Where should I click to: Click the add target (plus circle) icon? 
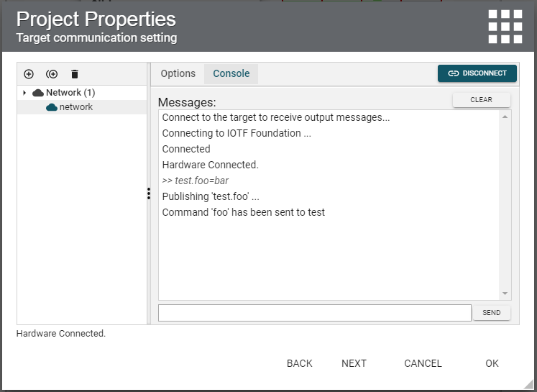tap(29, 74)
